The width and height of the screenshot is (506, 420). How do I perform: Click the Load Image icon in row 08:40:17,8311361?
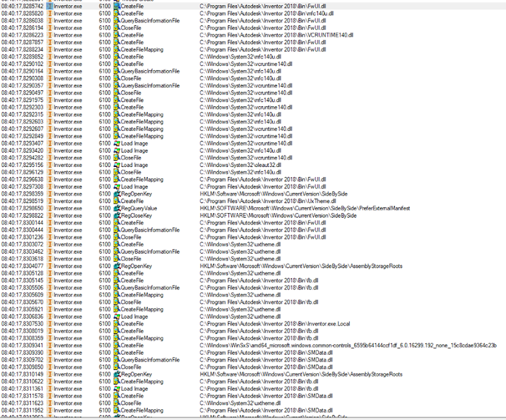pos(117,388)
